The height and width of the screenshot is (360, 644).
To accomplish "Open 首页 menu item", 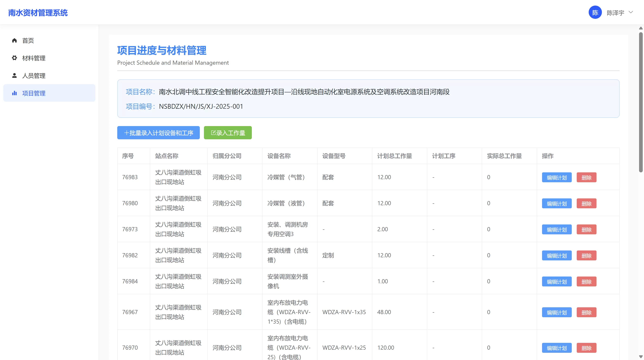I will 28,41.
